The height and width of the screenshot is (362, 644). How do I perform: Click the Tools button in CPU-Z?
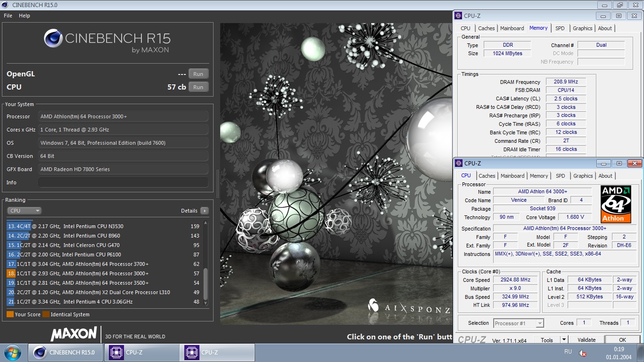(547, 340)
